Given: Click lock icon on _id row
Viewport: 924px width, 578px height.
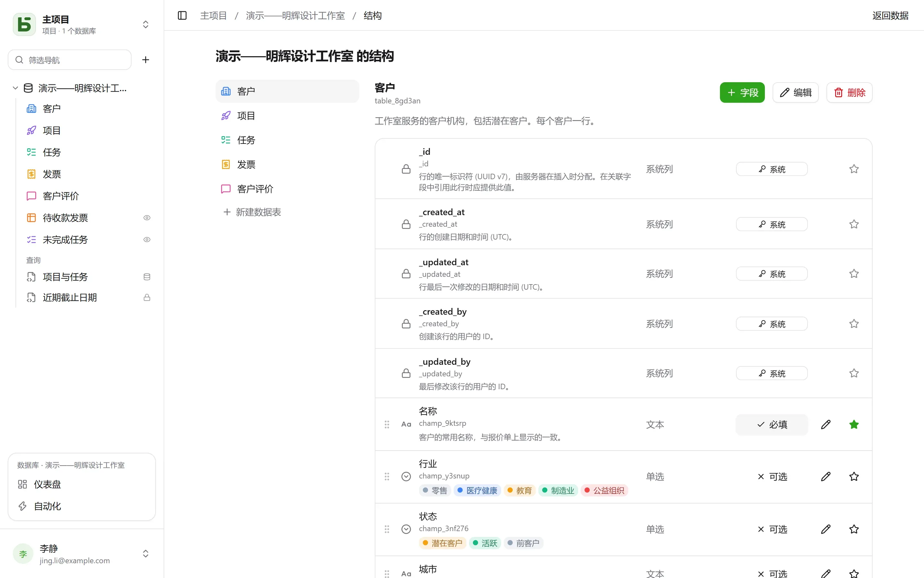Looking at the screenshot, I should (x=406, y=169).
